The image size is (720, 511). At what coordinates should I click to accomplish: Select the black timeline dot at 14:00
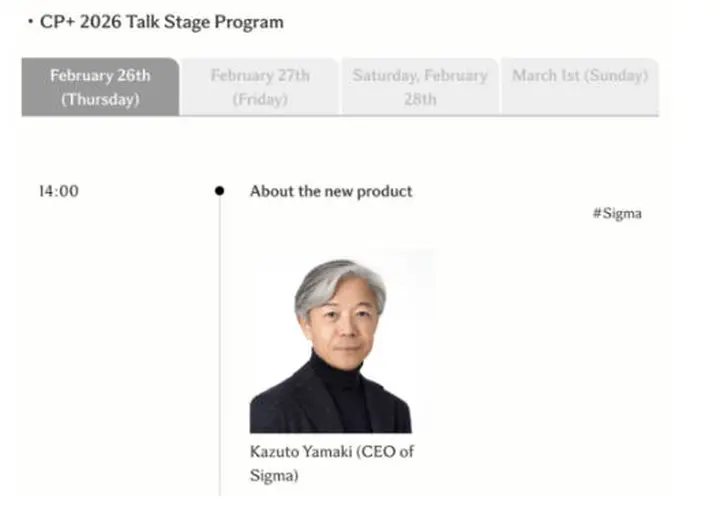pos(220,191)
